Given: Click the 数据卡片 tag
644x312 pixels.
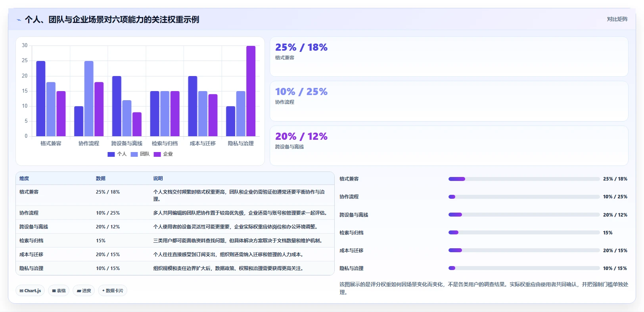Looking at the screenshot, I should point(113,291).
